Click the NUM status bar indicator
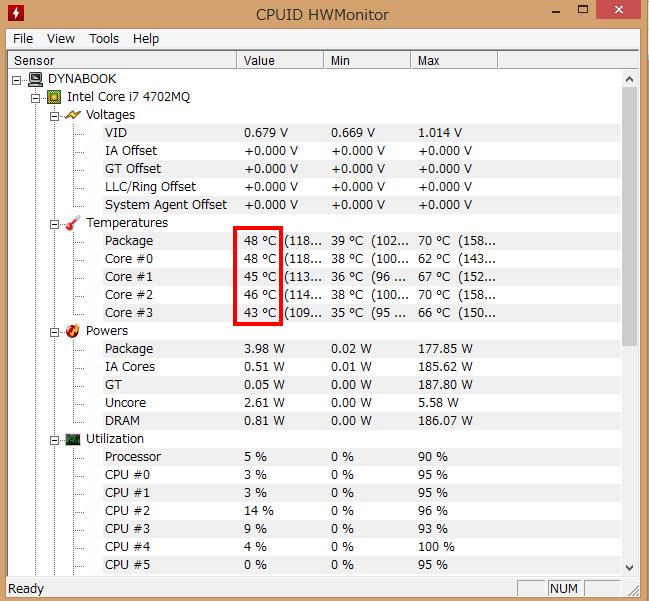The height and width of the screenshot is (601, 649). coord(563,589)
